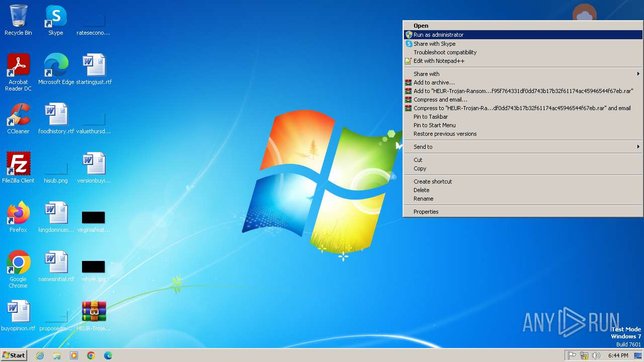Choose Restore previous versions
The image size is (644, 362).
point(523,134)
